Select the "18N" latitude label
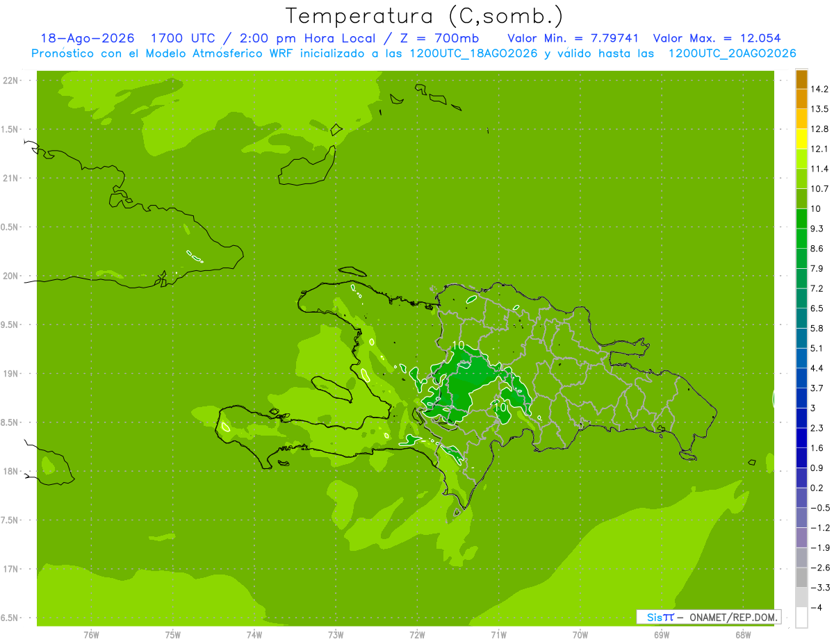 pyautogui.click(x=12, y=471)
